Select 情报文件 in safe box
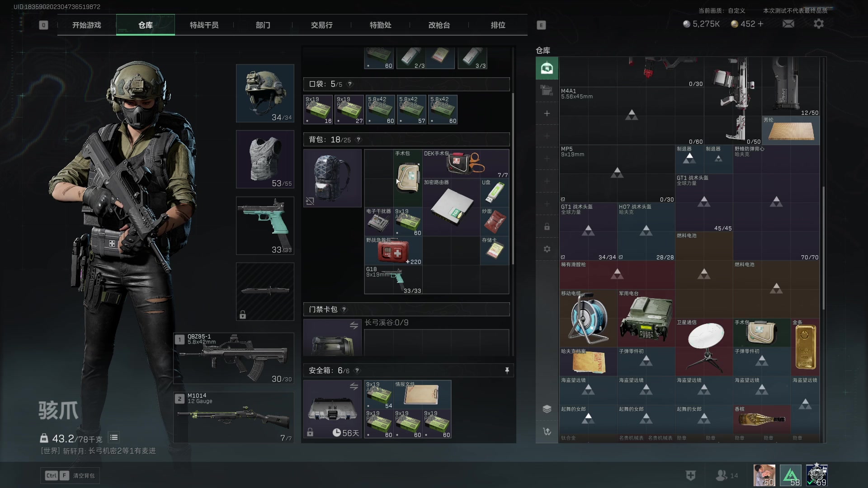Image resolution: width=868 pixels, height=488 pixels. pos(422,395)
